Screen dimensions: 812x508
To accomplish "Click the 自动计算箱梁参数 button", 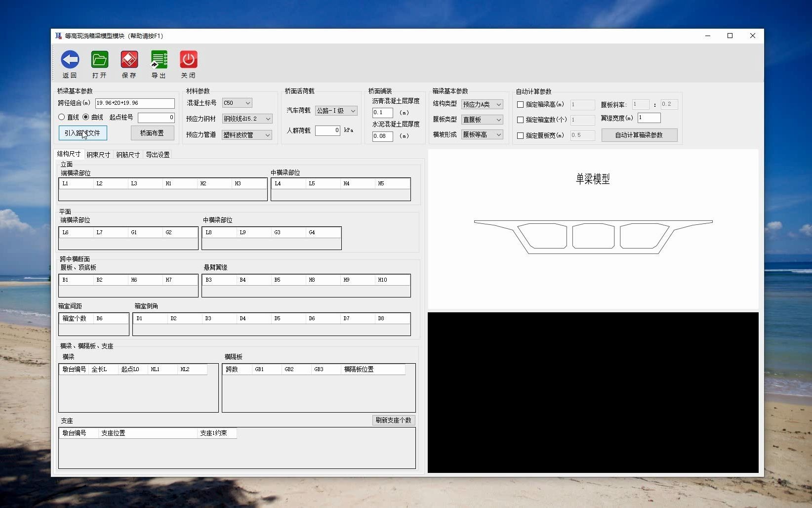I will [x=640, y=135].
